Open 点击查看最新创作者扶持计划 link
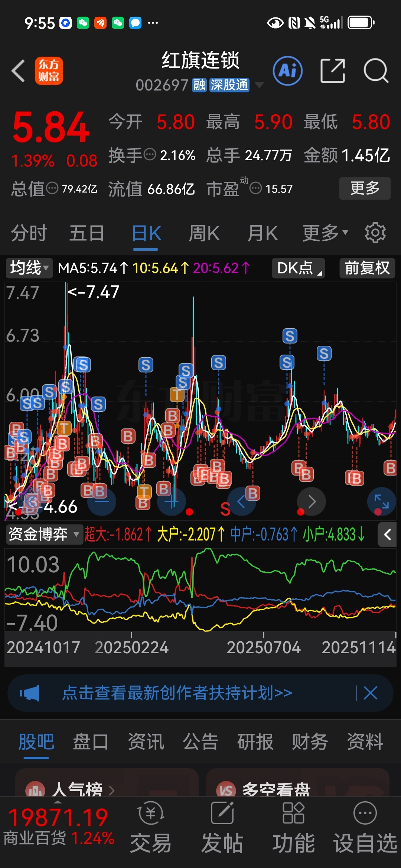The height and width of the screenshot is (868, 401). coord(177,693)
